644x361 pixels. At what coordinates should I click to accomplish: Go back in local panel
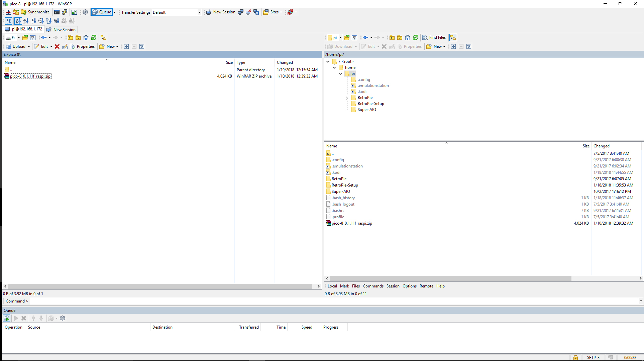coord(44,37)
